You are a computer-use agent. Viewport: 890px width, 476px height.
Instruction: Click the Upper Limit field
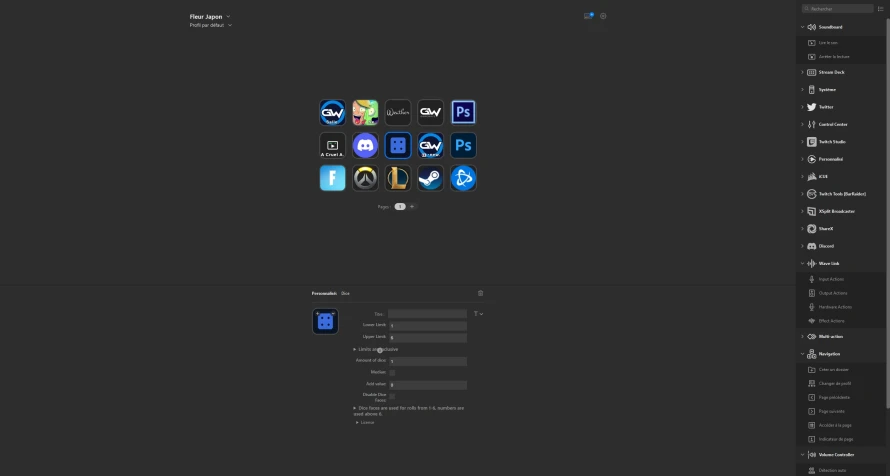click(427, 338)
